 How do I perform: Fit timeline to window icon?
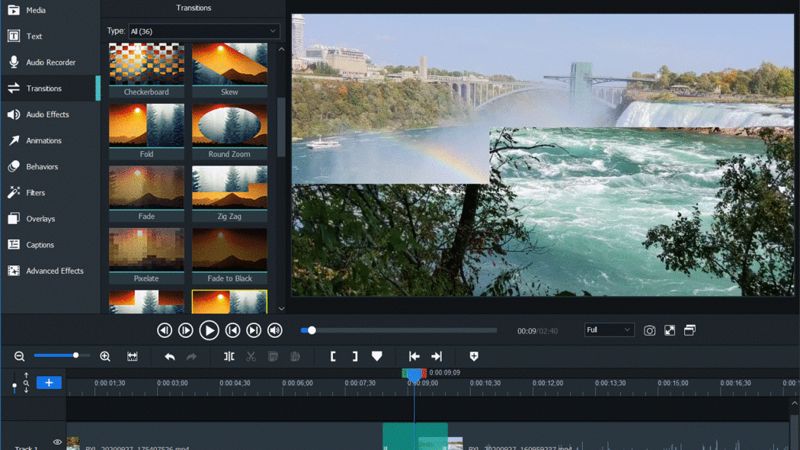click(133, 356)
